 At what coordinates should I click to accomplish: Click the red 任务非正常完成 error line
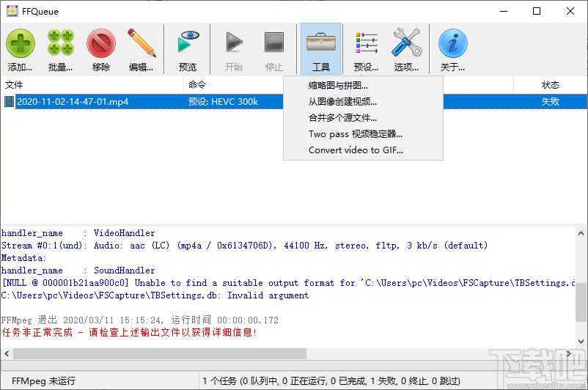(x=129, y=333)
